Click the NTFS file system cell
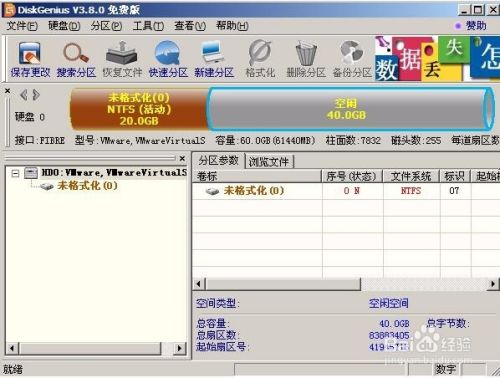The height and width of the screenshot is (378, 500). (x=411, y=191)
